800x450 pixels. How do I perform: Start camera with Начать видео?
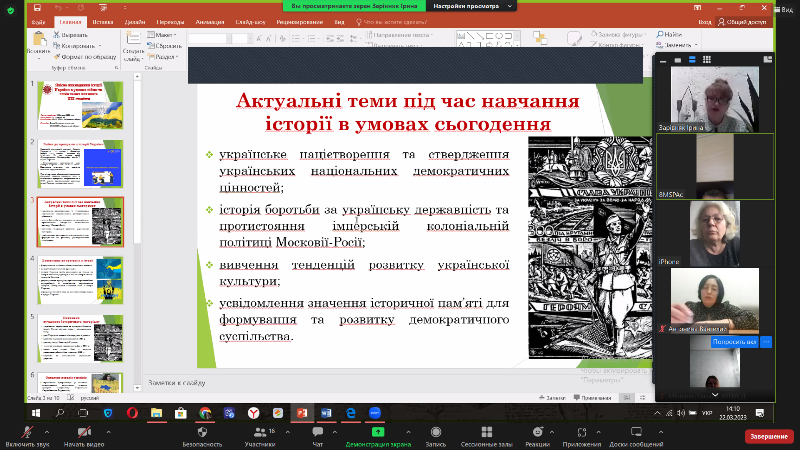pos(84,437)
